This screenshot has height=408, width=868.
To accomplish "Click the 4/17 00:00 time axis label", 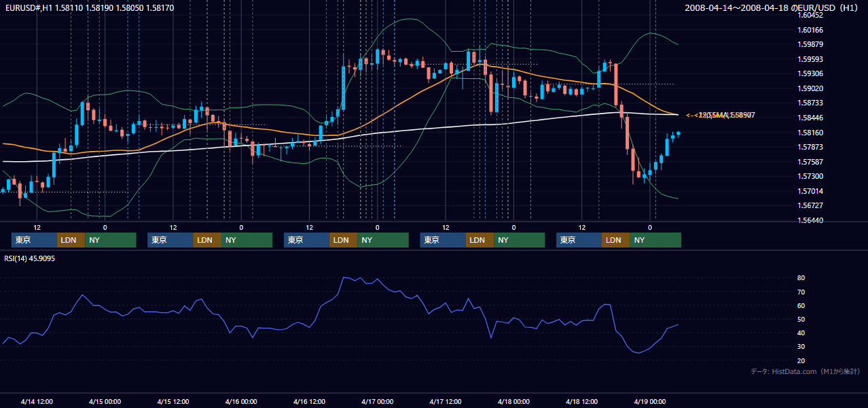I will coord(378,402).
